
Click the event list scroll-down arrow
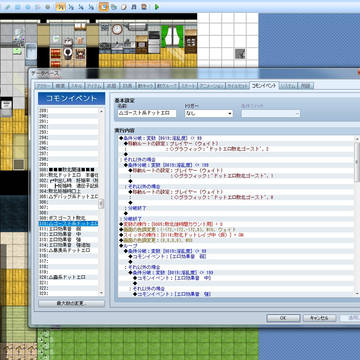[101, 293]
